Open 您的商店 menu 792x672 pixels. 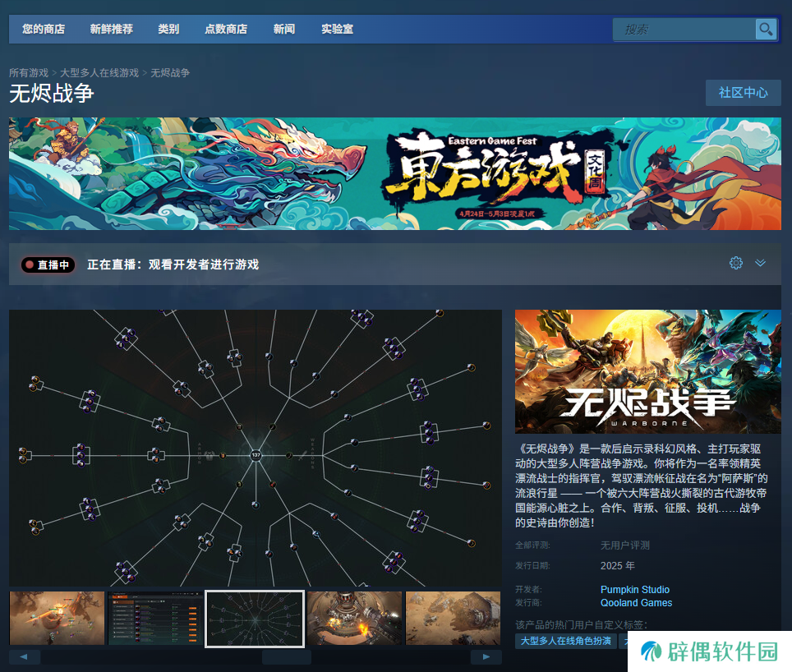click(44, 29)
